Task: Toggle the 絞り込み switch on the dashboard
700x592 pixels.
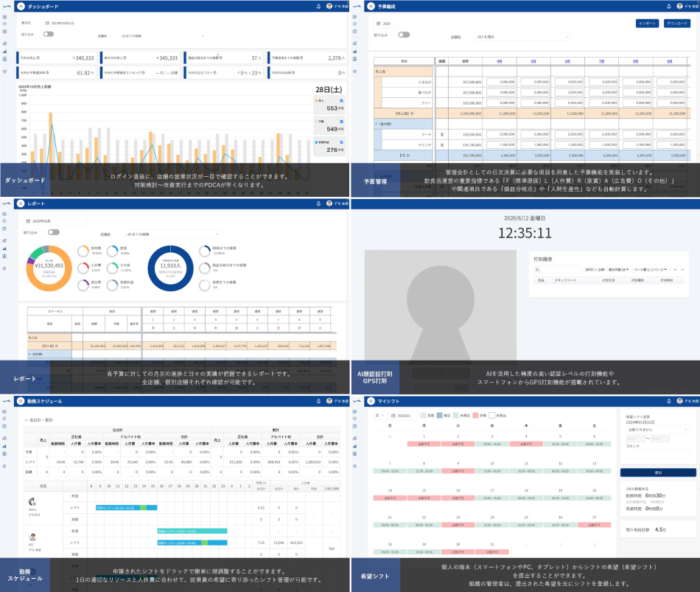Action: 49,34
